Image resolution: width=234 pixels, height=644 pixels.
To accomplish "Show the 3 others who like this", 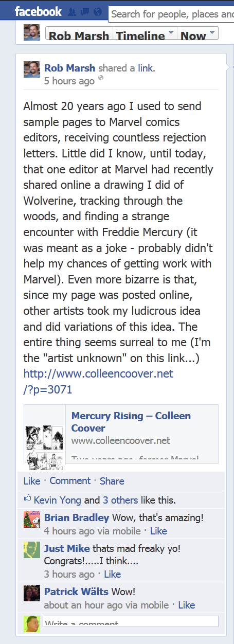I will [120, 499].
